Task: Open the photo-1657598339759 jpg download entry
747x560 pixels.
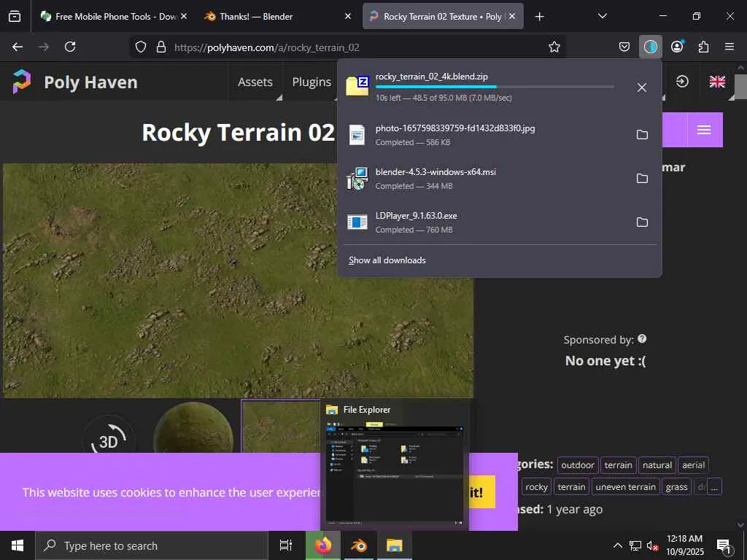Action: coord(485,135)
